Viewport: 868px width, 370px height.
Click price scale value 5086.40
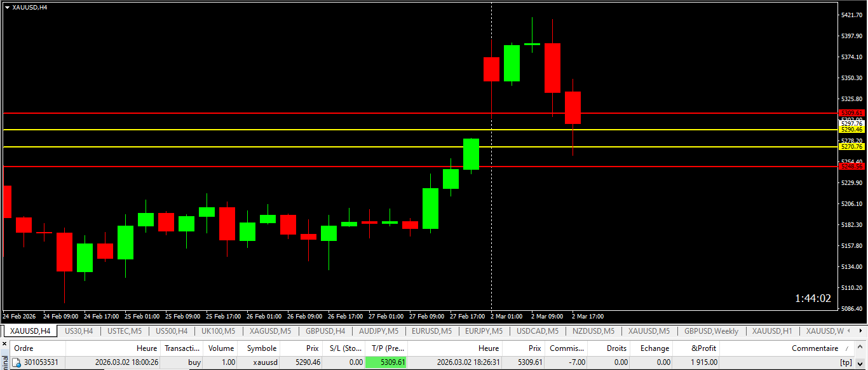click(x=851, y=309)
